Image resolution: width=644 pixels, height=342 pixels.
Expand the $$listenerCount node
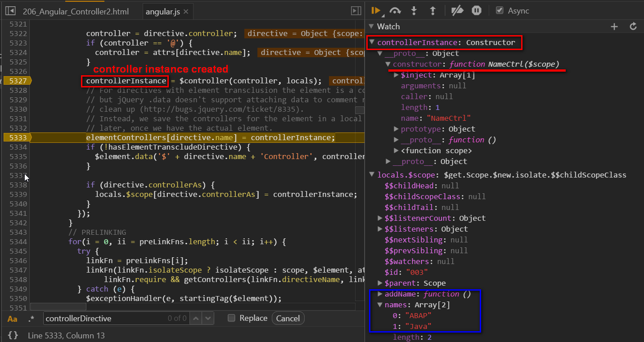[381, 218]
